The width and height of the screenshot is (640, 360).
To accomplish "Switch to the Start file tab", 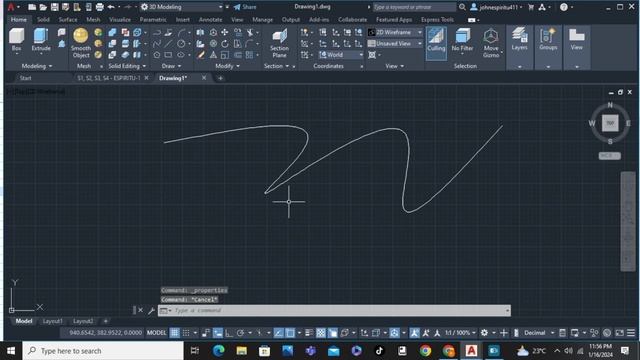I will [25, 78].
